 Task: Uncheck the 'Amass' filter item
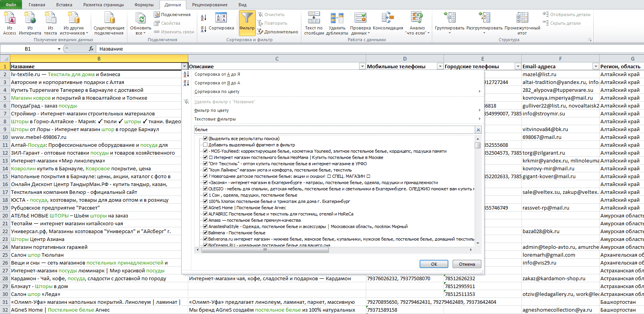(205, 220)
